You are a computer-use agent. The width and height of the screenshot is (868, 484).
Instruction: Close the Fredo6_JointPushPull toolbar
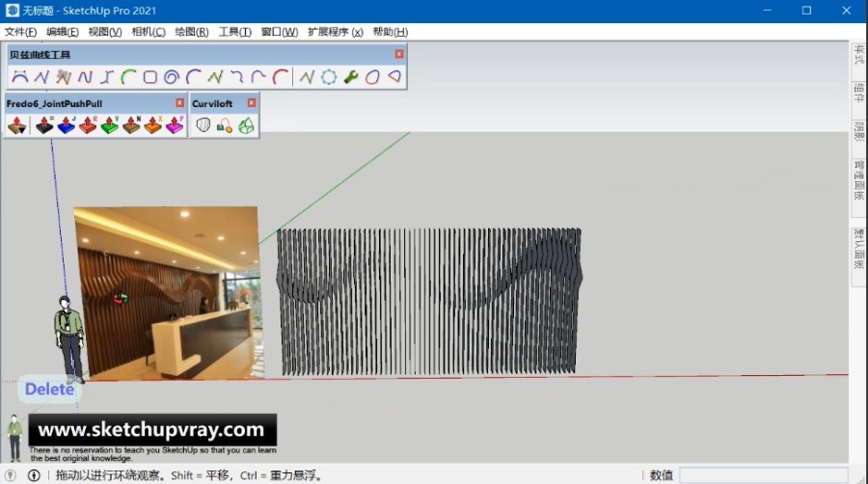(180, 103)
